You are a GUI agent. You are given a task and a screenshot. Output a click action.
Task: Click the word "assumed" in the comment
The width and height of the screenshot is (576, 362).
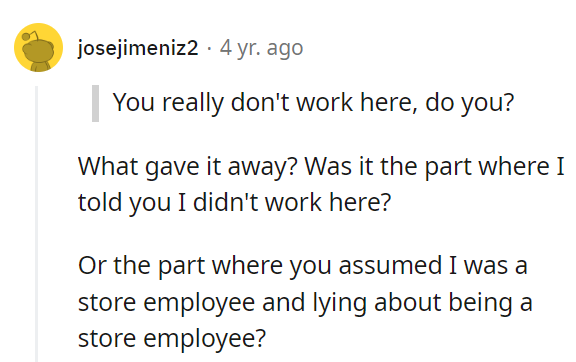coord(390,266)
